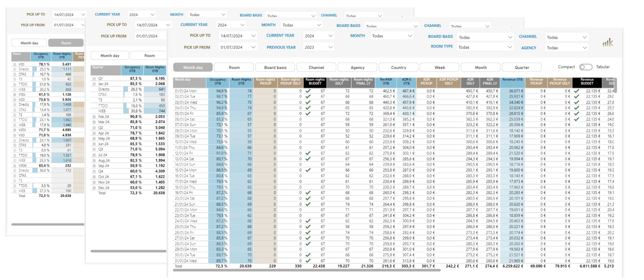Switch to the Country tab

coord(399,67)
